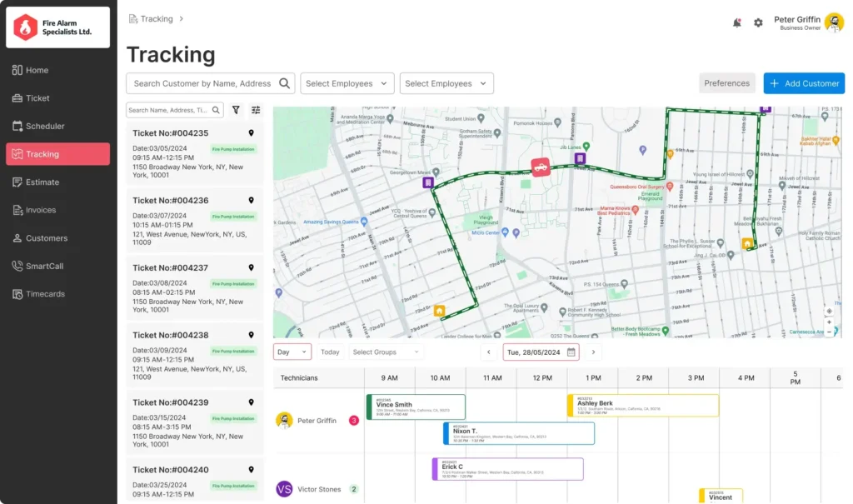This screenshot has height=504, width=853.
Task: Go to next day arrow
Action: click(x=593, y=352)
